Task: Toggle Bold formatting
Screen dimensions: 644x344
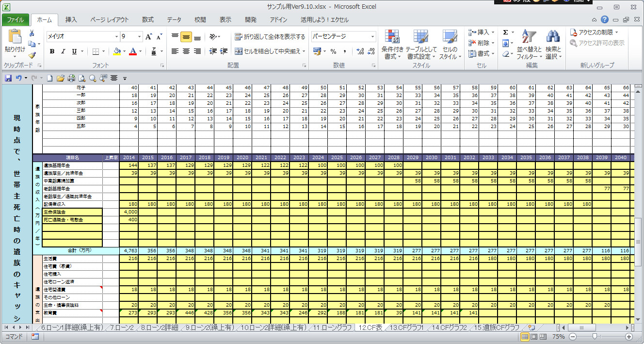Action: [51, 51]
